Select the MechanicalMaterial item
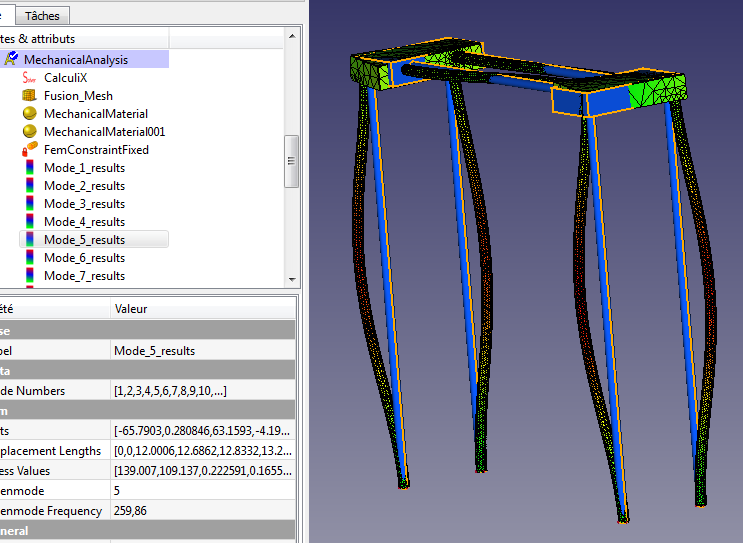Viewport: 743px width, 543px height. pyautogui.click(x=96, y=114)
